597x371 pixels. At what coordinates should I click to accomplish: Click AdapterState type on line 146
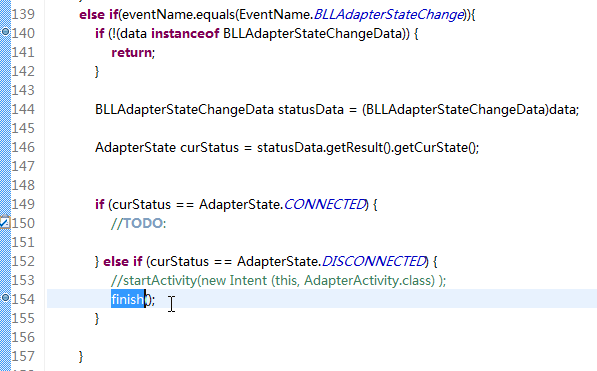pyautogui.click(x=136, y=147)
